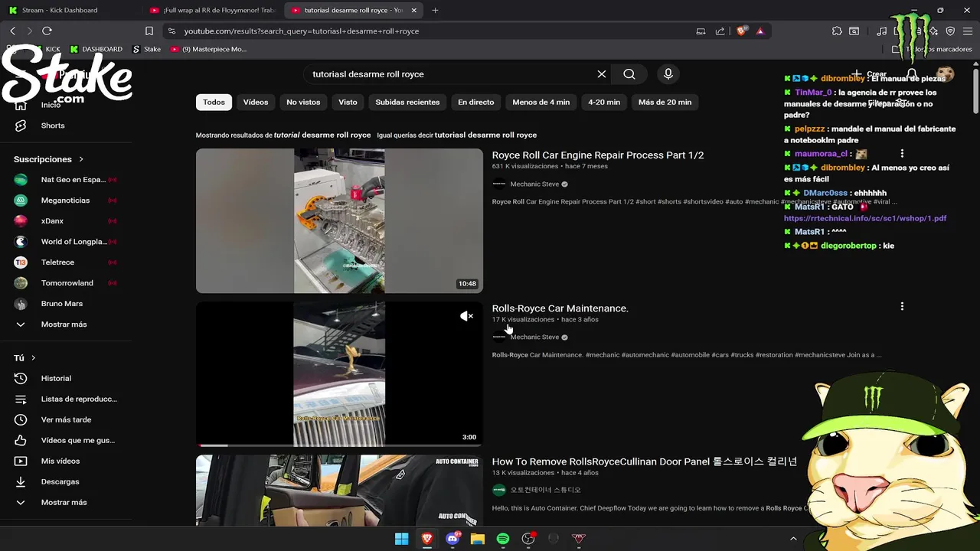The image size is (980, 551).
Task: Open the Suscripciones section chevron
Action: pyautogui.click(x=80, y=159)
